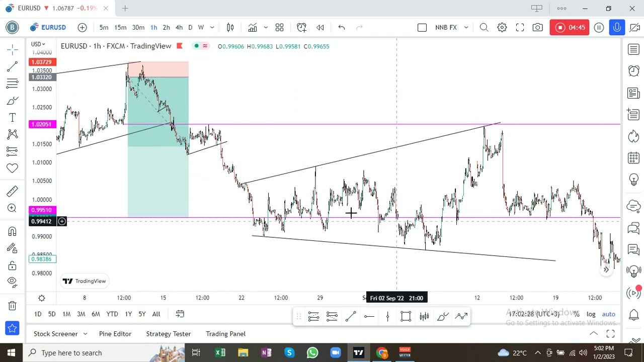Image resolution: width=644 pixels, height=362 pixels.
Task: Select the 5m timeframe
Action: [104, 27]
